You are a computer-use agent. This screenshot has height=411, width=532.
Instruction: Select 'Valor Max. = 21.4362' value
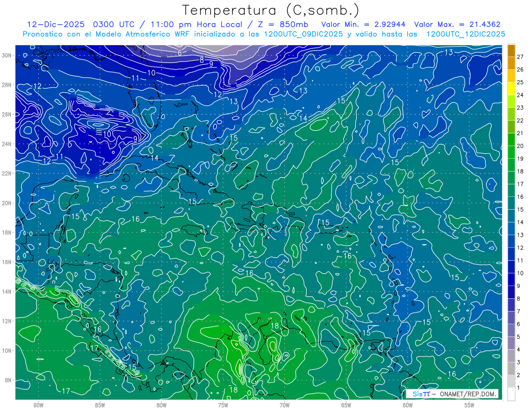[x=457, y=24]
